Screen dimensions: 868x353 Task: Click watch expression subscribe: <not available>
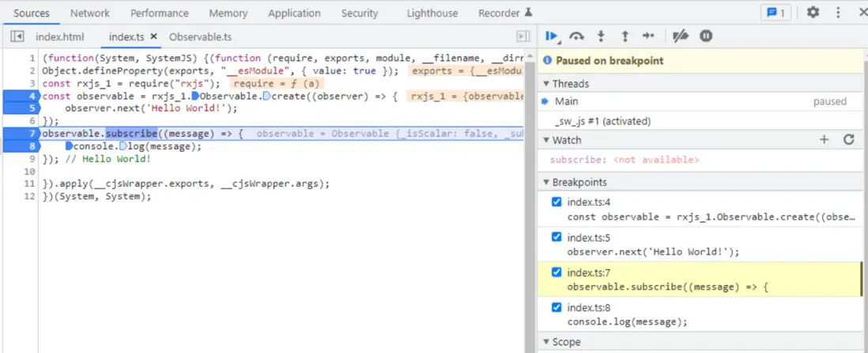[625, 160]
